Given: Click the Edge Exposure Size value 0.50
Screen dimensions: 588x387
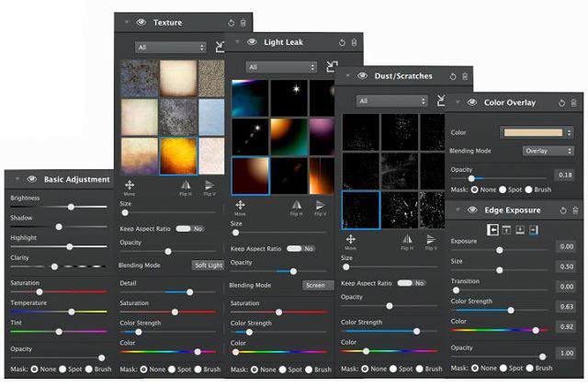Looking at the screenshot, I should click(x=566, y=267).
